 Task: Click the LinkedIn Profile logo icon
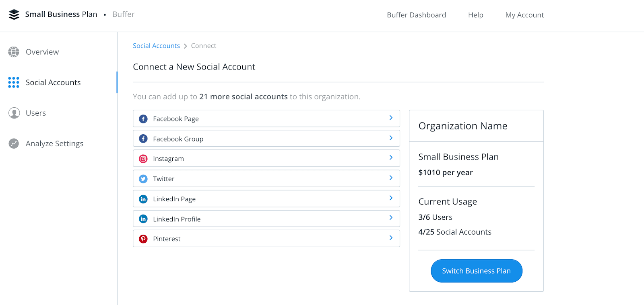pos(143,219)
